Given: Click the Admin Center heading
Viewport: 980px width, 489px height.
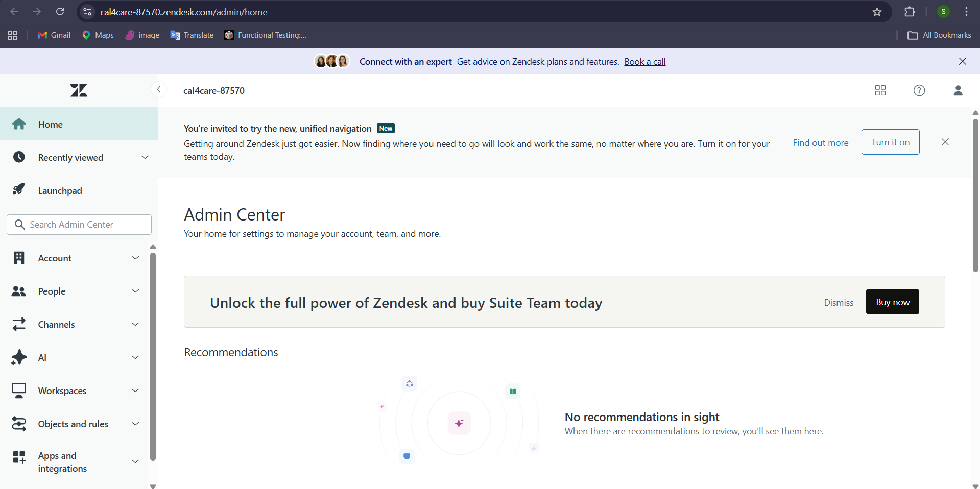Looking at the screenshot, I should [x=234, y=214].
